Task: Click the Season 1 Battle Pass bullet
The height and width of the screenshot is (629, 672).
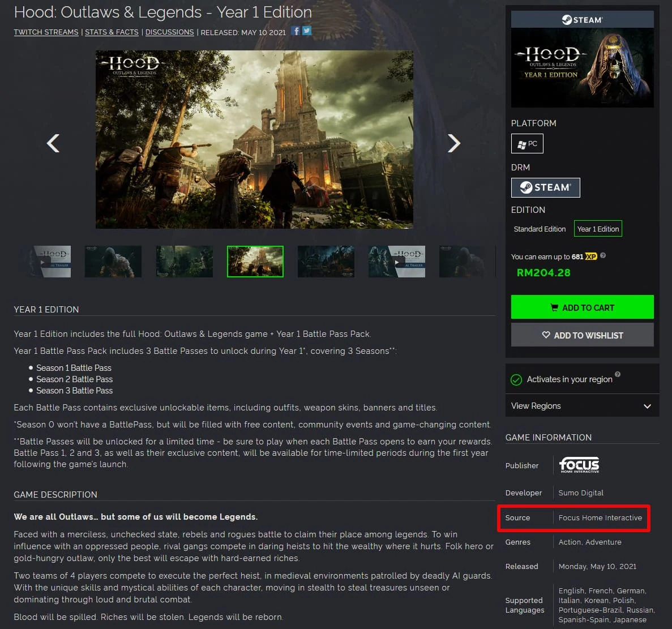Action: 74,367
